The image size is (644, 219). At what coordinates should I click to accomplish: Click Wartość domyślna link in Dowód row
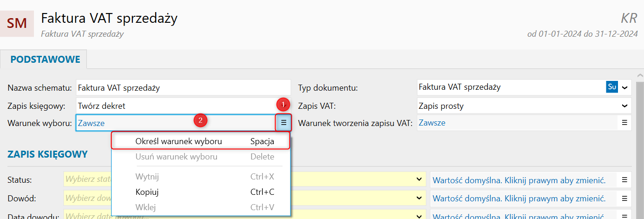[519, 199]
